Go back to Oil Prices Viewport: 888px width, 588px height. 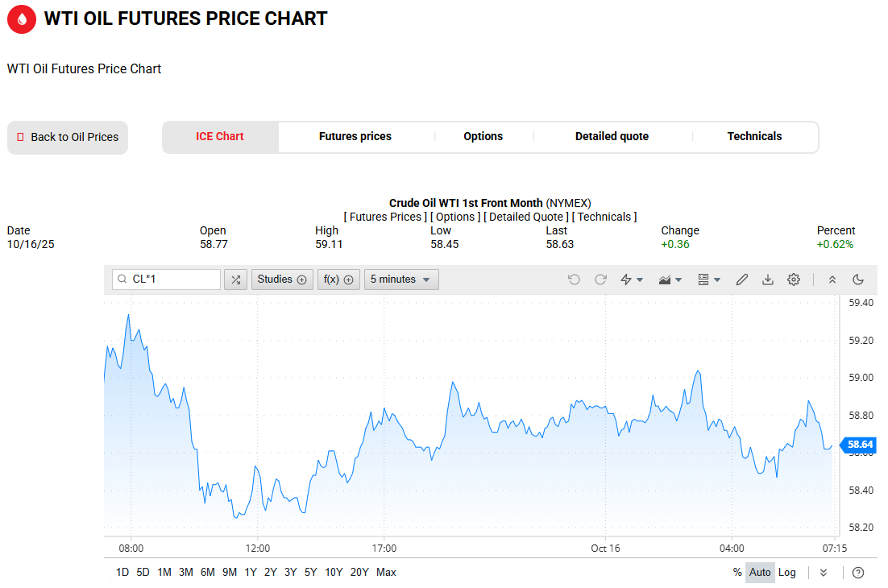coord(68,138)
